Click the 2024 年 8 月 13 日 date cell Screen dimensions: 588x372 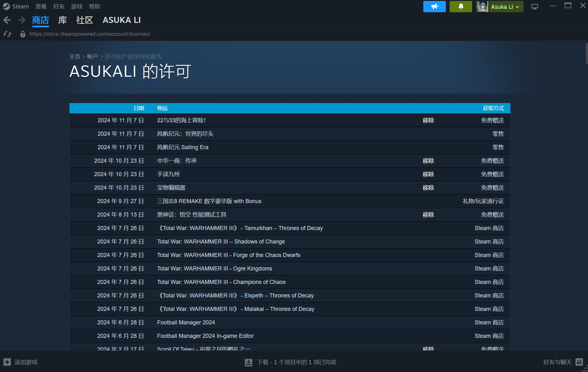121,215
